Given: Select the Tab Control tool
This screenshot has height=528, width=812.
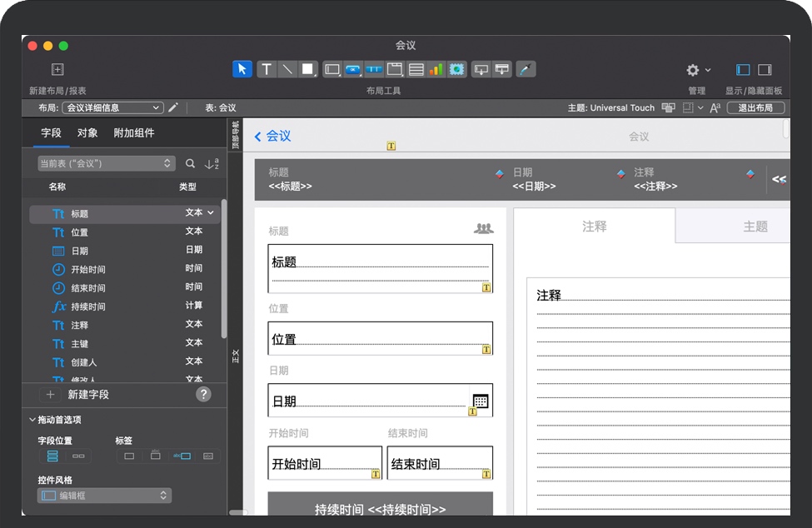Looking at the screenshot, I should [395, 69].
